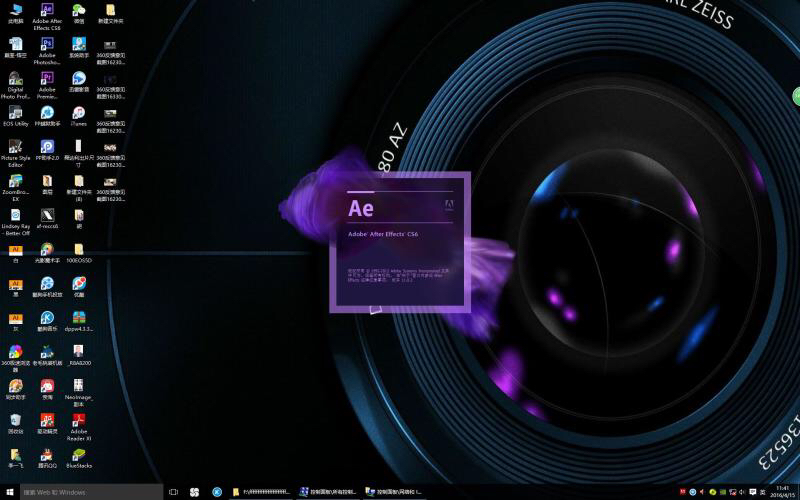This screenshot has width=800, height=500.
Task: Open EOS Utility desktop shortcut
Action: pyautogui.click(x=15, y=116)
